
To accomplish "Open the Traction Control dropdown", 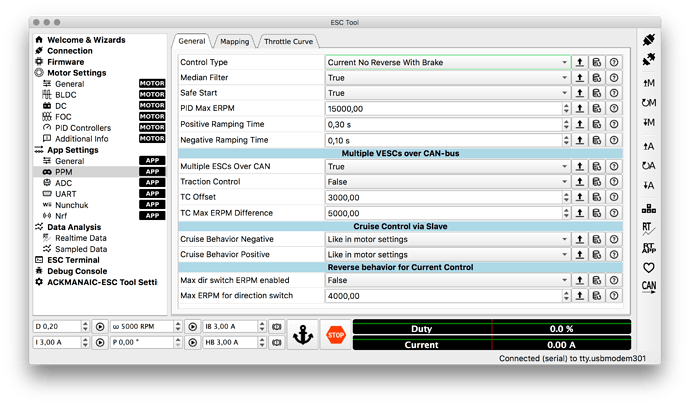I will coord(448,182).
